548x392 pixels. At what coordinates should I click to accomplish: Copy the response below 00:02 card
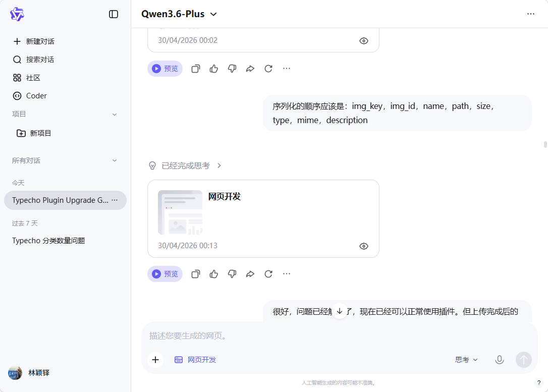tap(196, 69)
